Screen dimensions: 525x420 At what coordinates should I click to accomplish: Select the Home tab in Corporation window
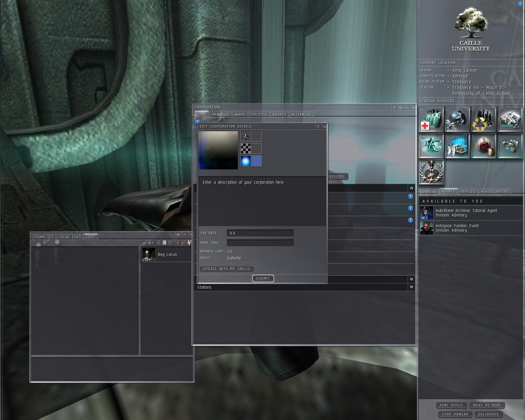click(x=202, y=114)
